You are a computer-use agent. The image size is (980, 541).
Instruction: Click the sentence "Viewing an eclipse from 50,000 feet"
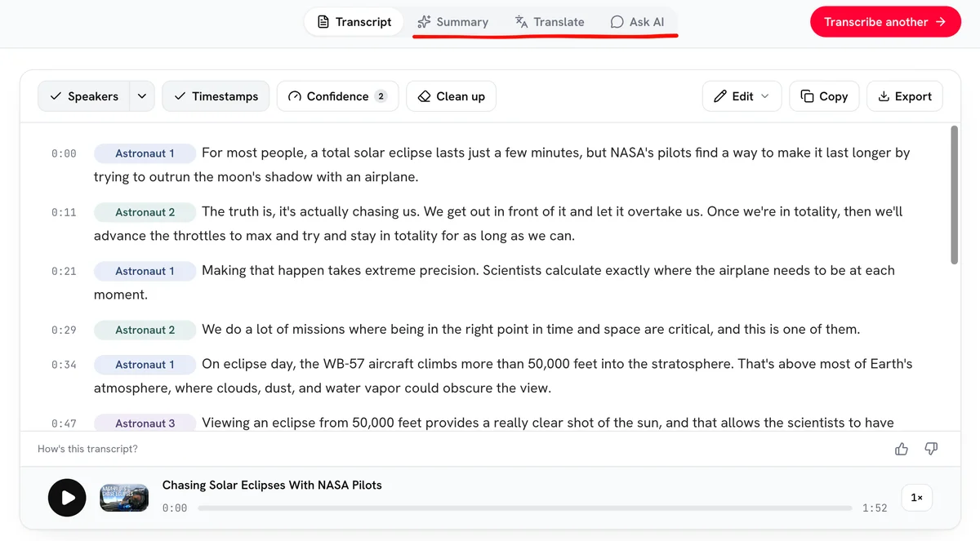coord(548,423)
